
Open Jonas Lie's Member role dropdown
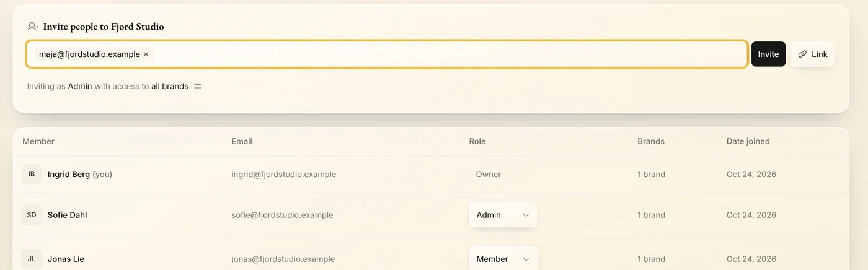pyautogui.click(x=503, y=259)
